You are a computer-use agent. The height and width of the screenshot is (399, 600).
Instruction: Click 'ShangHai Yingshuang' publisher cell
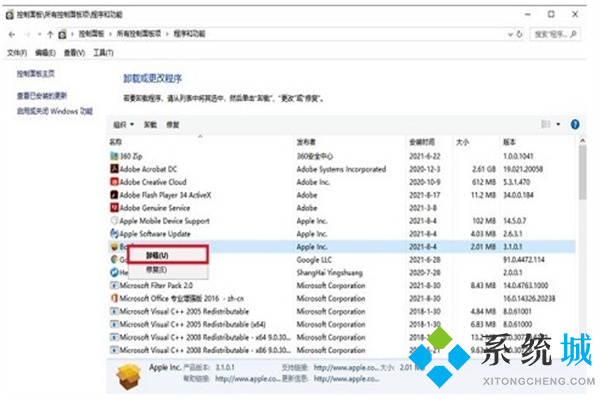329,273
